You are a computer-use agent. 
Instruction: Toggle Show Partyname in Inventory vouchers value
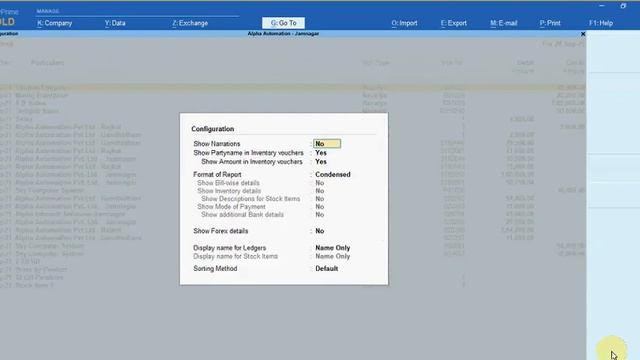point(321,153)
